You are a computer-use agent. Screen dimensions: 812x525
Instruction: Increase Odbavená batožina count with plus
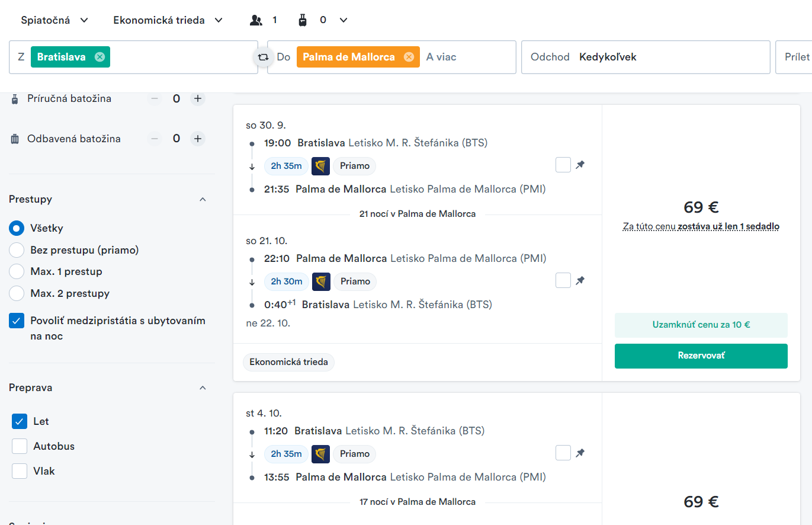click(x=198, y=139)
